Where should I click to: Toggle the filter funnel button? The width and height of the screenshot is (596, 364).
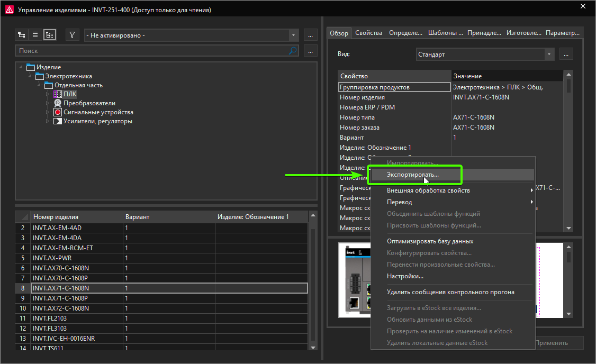(x=73, y=35)
